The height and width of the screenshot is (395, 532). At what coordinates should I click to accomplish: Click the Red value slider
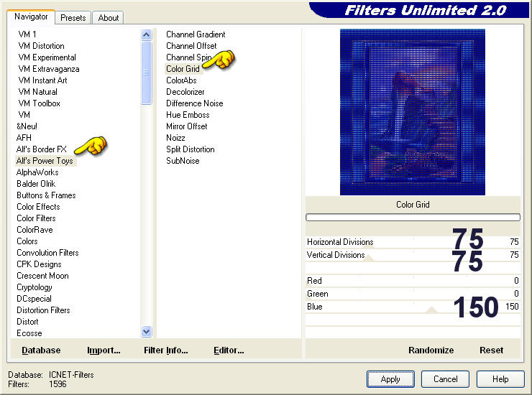coord(413,281)
